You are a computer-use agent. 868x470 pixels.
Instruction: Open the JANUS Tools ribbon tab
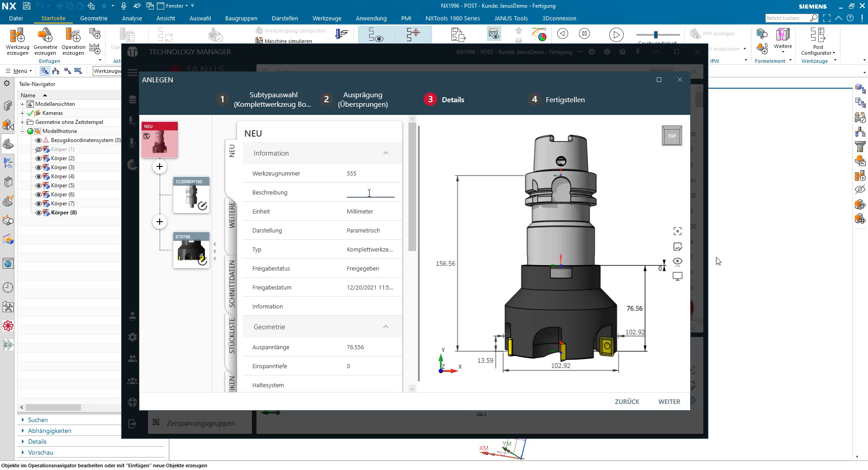click(x=511, y=19)
